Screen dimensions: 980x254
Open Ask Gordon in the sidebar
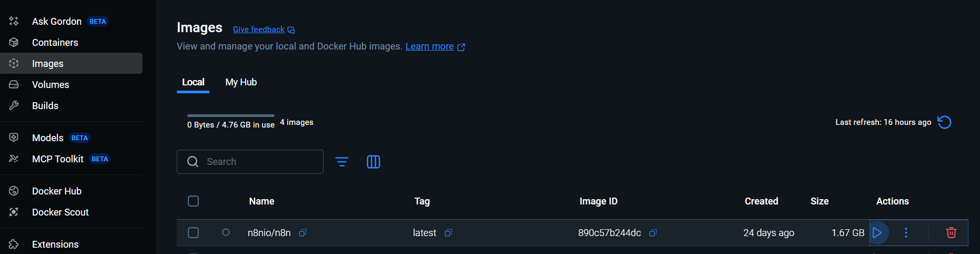coord(57,22)
